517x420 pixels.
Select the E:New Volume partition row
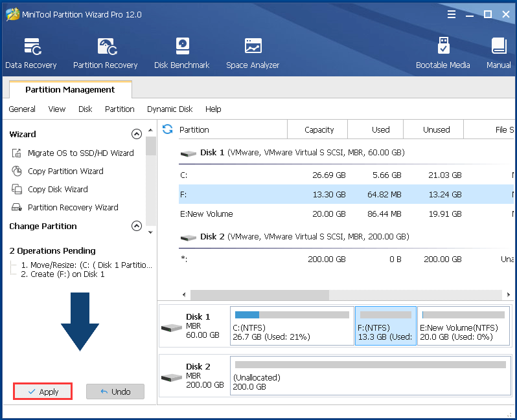(x=346, y=214)
